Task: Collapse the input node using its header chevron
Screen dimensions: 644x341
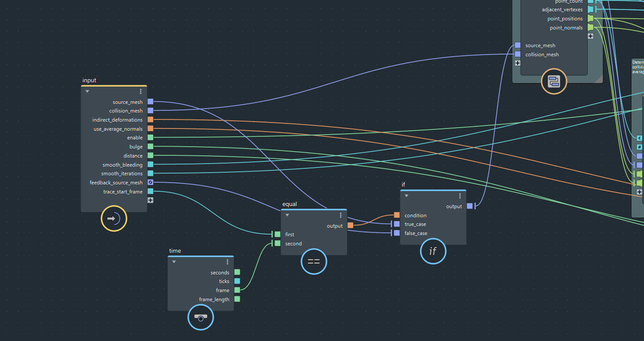Action: [87, 91]
